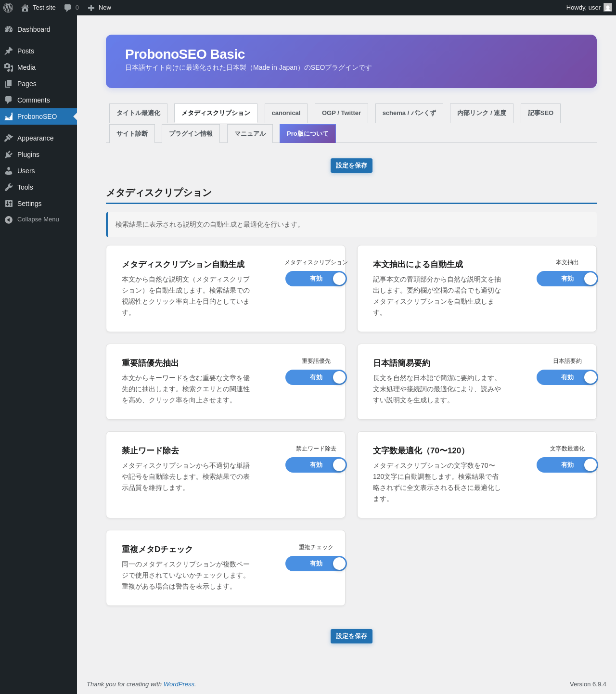Select the 記事SEO tab
The image size is (616, 694).
click(x=540, y=113)
